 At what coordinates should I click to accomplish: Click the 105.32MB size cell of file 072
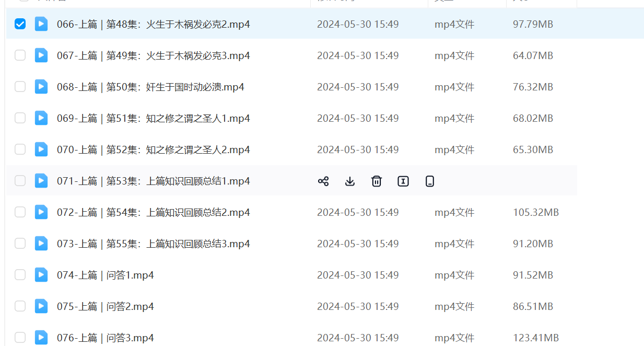(535, 213)
